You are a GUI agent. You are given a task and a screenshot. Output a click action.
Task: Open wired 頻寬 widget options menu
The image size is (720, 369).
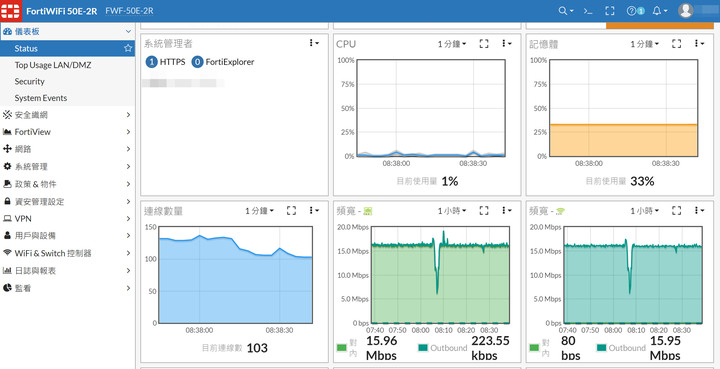pyautogui.click(x=506, y=210)
